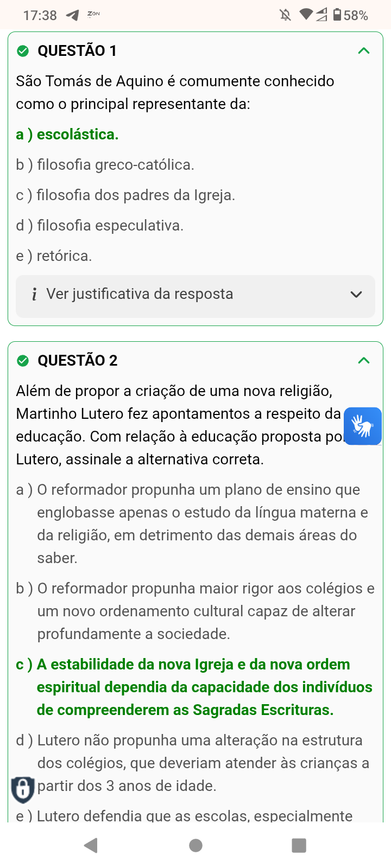This screenshot has height=868, width=391.
Task: Select option e) retórica
Action: tap(54, 256)
